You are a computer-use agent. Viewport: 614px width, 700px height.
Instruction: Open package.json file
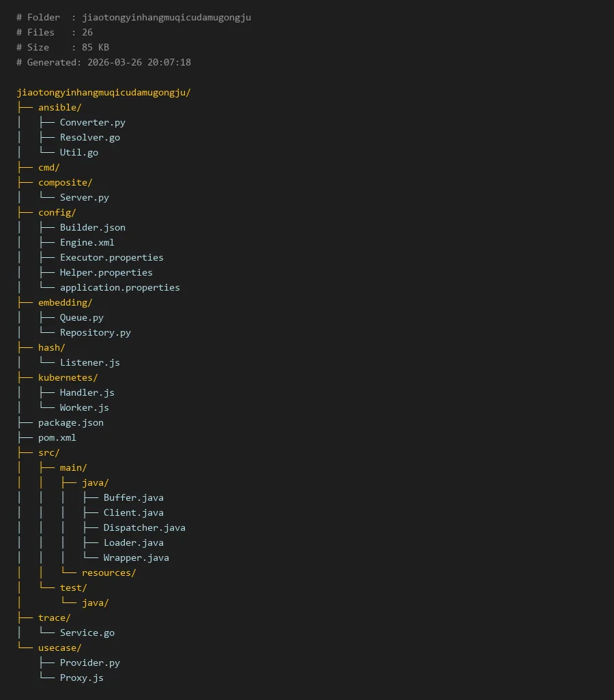coord(71,422)
